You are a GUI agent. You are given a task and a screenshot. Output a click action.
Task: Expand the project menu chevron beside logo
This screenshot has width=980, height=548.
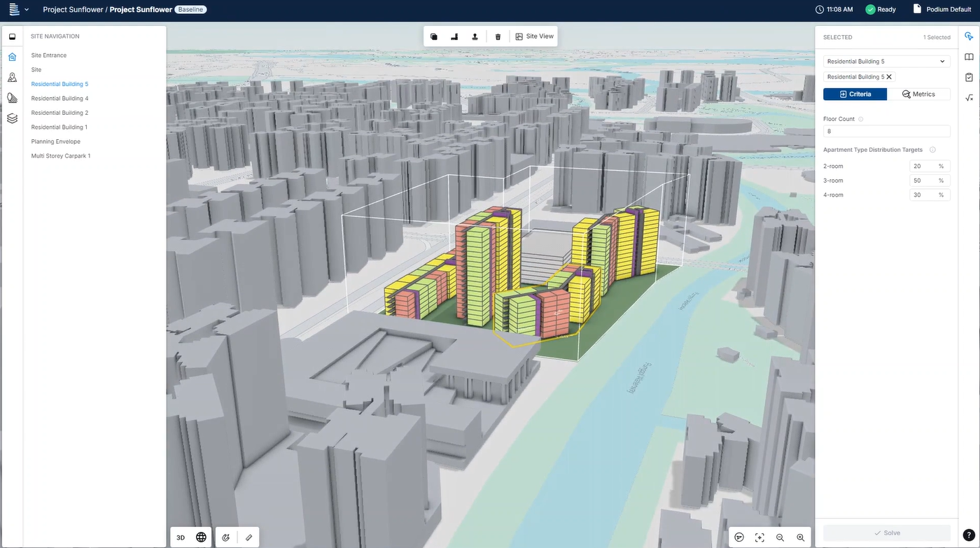click(x=27, y=10)
